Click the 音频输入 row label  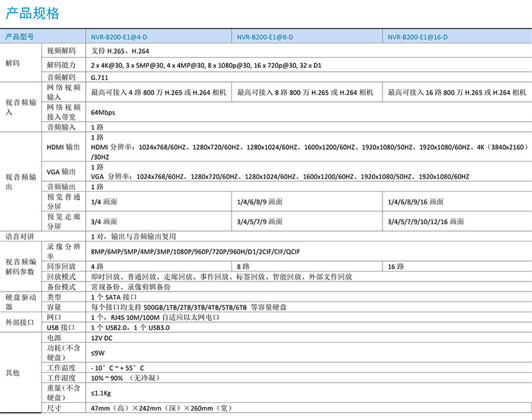61,127
